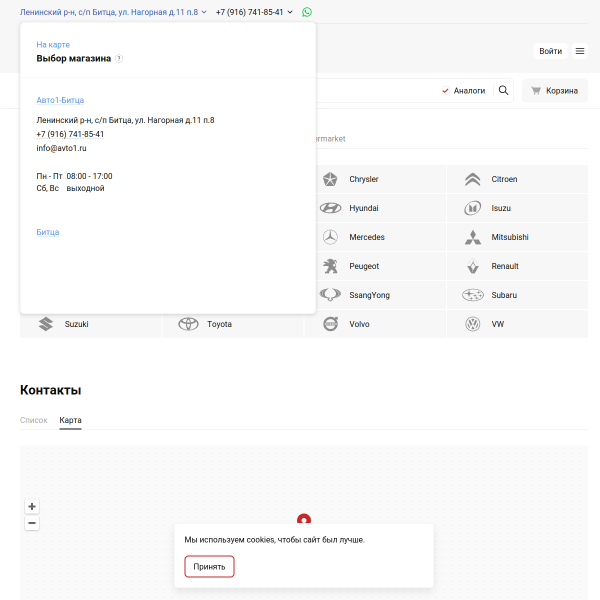The image size is (600, 600).
Task: Select the Mitsubishi brand logo
Action: pos(472,238)
